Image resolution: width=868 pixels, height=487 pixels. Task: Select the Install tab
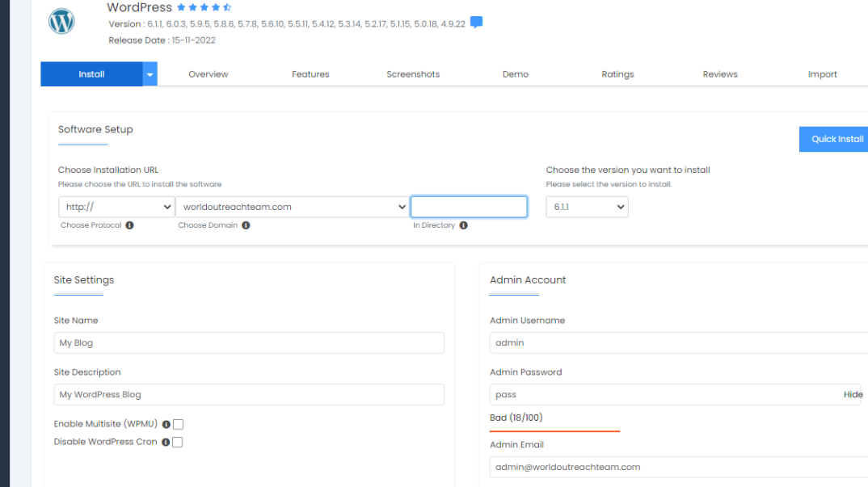[91, 74]
